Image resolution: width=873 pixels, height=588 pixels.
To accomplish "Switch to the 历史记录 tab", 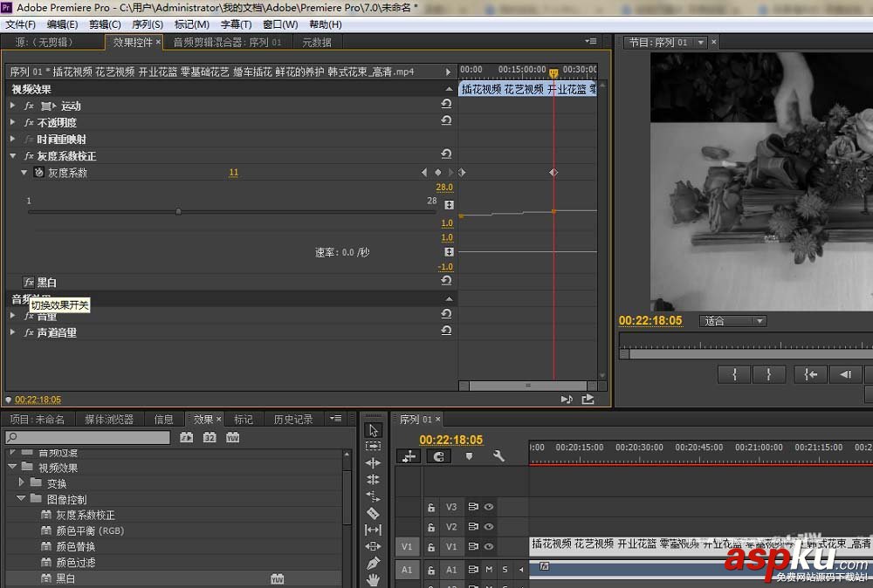I will coord(292,420).
